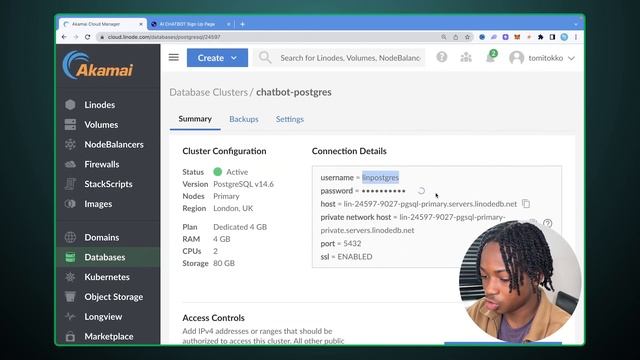640x360 pixels.
Task: Open the Longview sidebar link
Action: click(103, 316)
